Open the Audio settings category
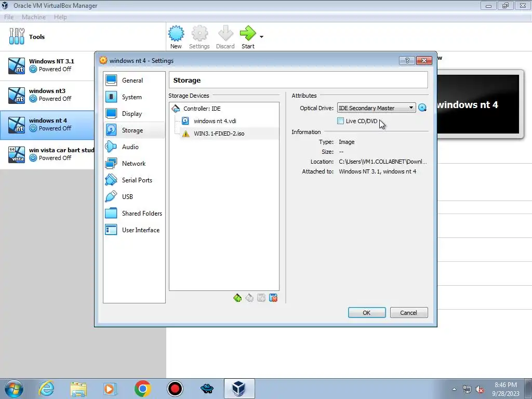 135,147
